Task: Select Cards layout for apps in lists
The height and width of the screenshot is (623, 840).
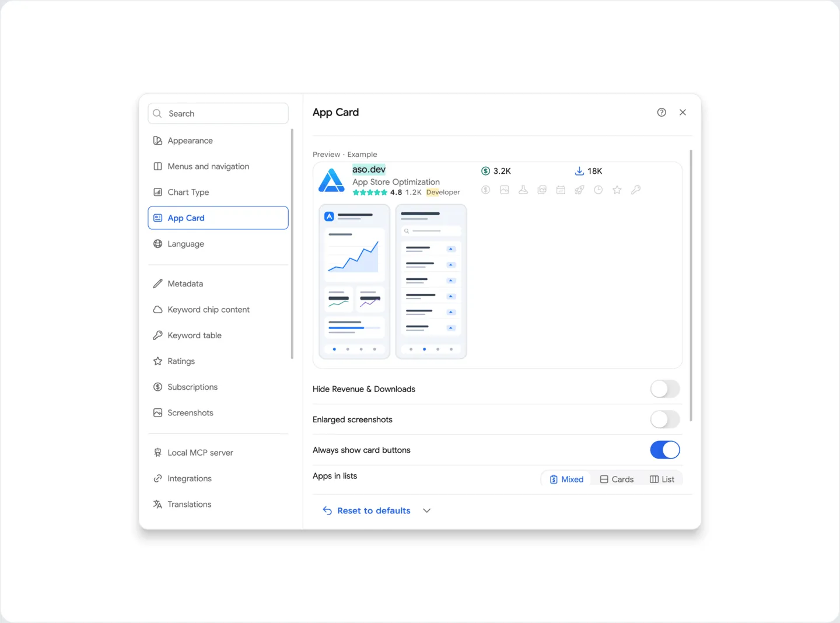Action: pos(617,479)
